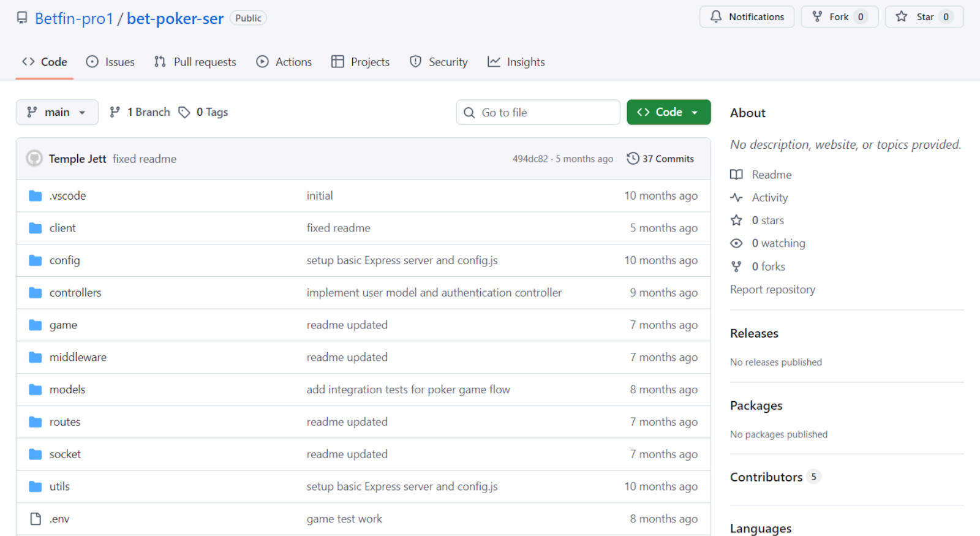
Task: Click the tag icon beside 0 Tags
Action: [x=184, y=112]
